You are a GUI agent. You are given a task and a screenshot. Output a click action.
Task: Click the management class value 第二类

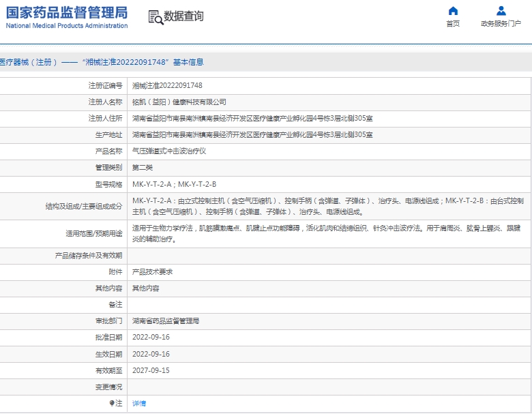(142, 168)
